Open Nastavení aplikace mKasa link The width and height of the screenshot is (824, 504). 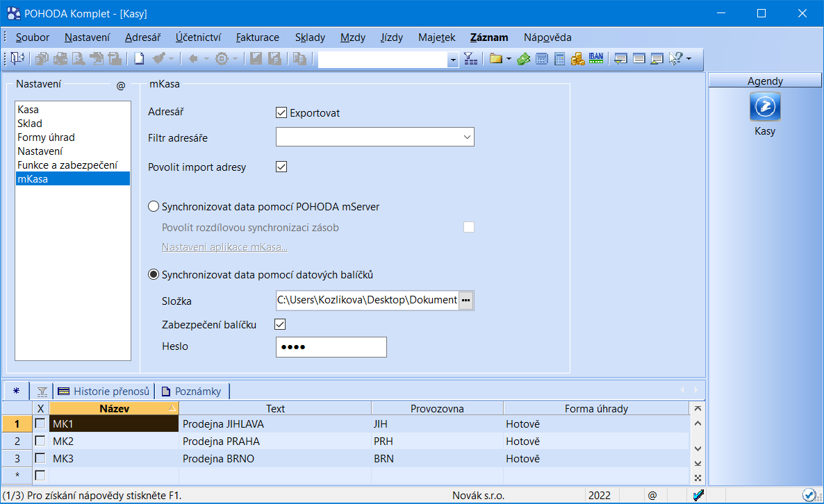point(224,246)
